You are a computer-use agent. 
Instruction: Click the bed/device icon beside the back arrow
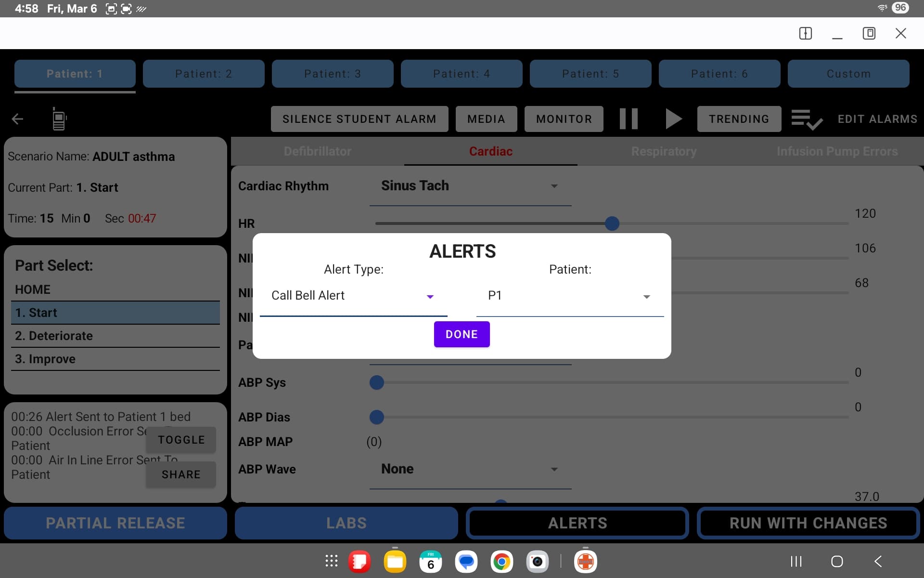(59, 119)
